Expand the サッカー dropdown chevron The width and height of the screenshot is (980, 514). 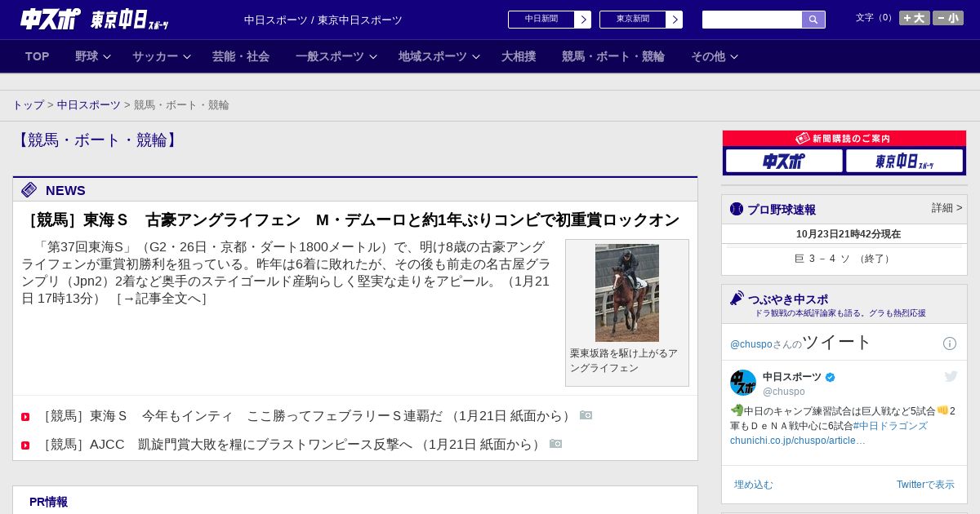click(x=187, y=57)
